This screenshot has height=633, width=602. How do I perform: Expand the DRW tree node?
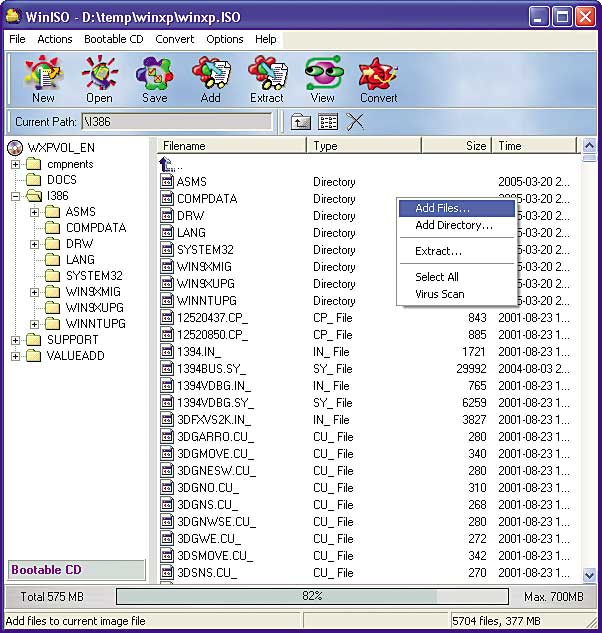pyautogui.click(x=34, y=244)
